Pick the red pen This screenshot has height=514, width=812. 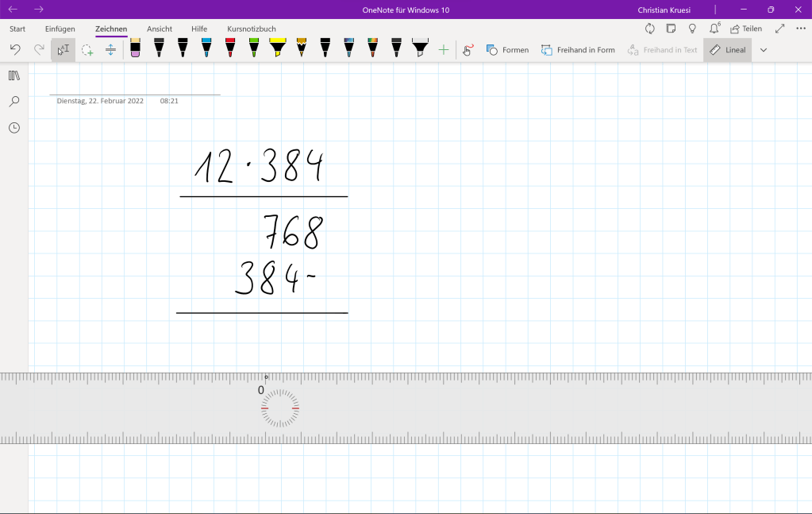pos(230,48)
